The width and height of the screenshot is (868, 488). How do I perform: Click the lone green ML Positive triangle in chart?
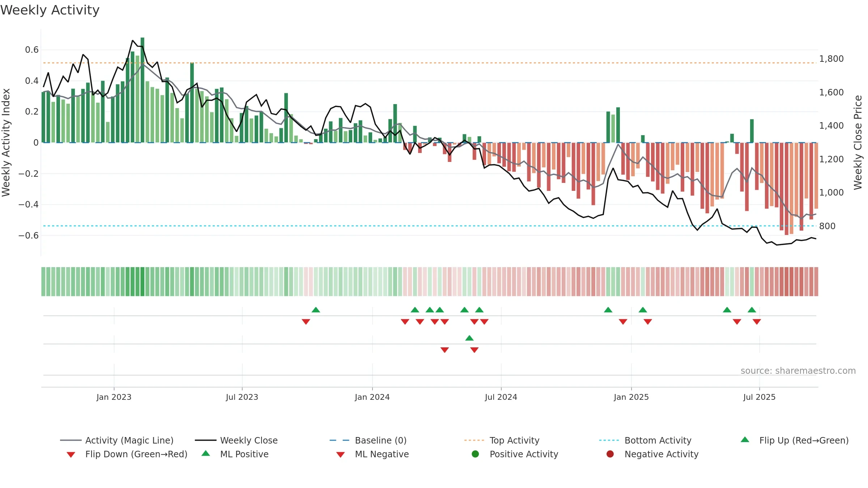pos(469,338)
